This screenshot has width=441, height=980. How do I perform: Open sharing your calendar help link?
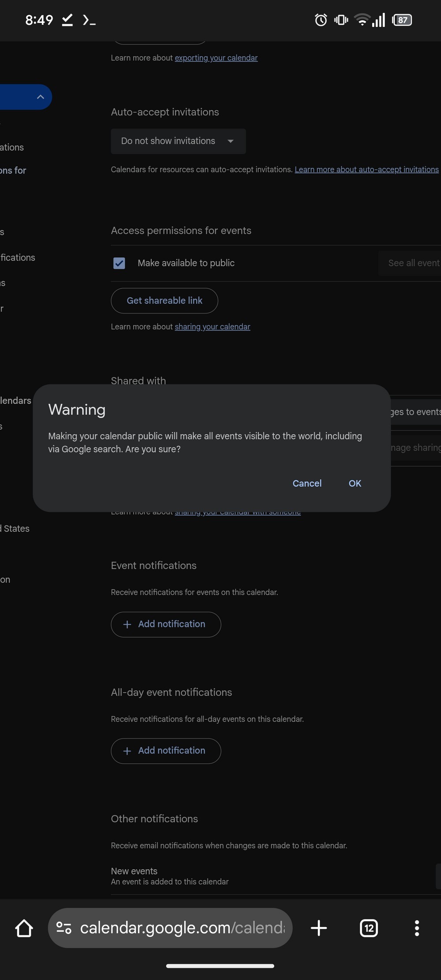pos(212,327)
